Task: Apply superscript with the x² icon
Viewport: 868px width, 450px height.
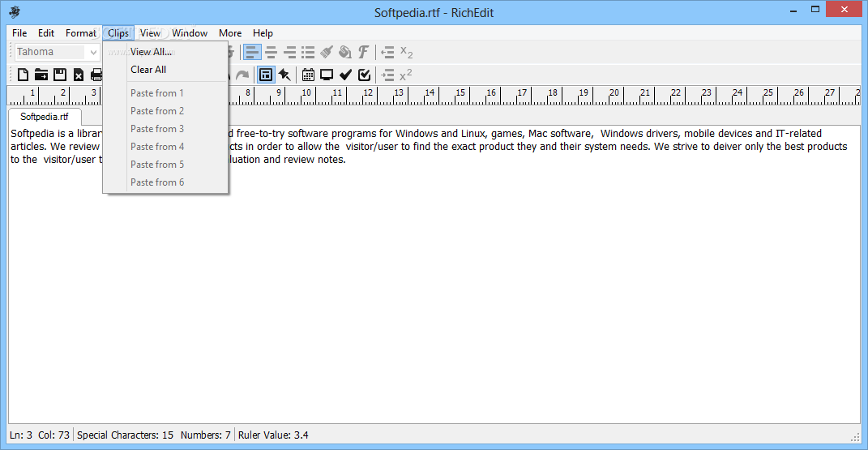Action: tap(406, 75)
